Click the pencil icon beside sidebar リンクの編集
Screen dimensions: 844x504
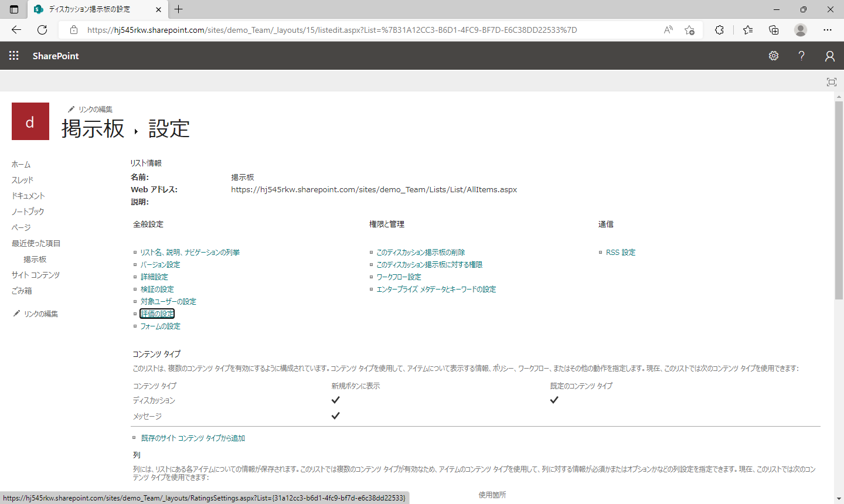click(x=16, y=314)
